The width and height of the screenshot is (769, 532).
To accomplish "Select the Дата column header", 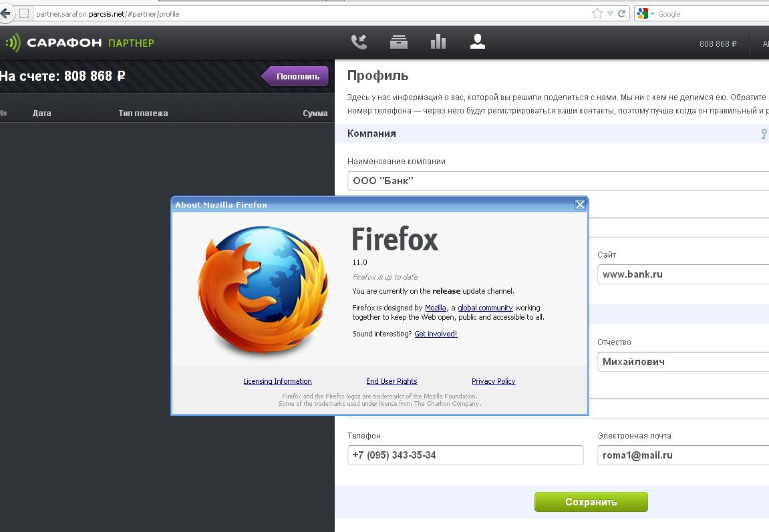I will point(41,113).
